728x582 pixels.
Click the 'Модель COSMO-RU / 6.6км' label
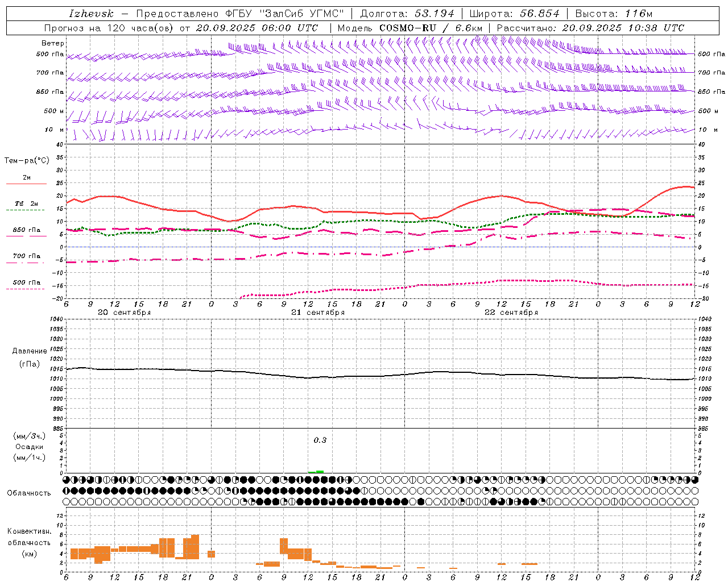[x=410, y=28]
